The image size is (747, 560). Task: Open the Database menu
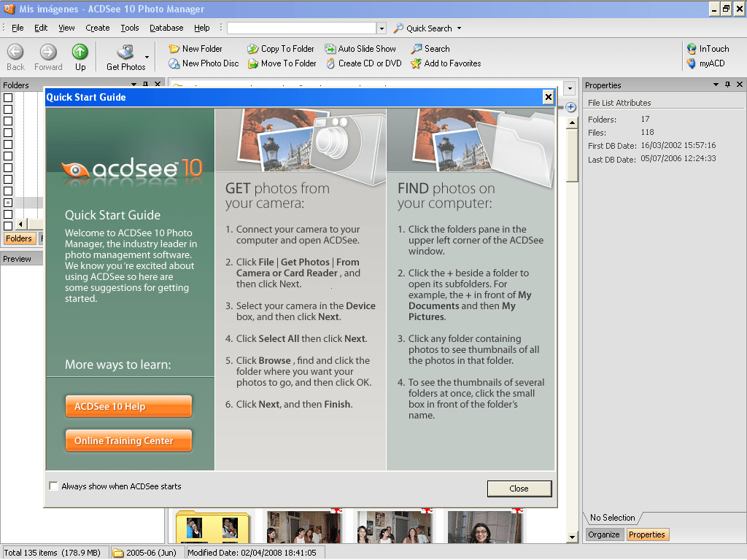click(x=166, y=28)
